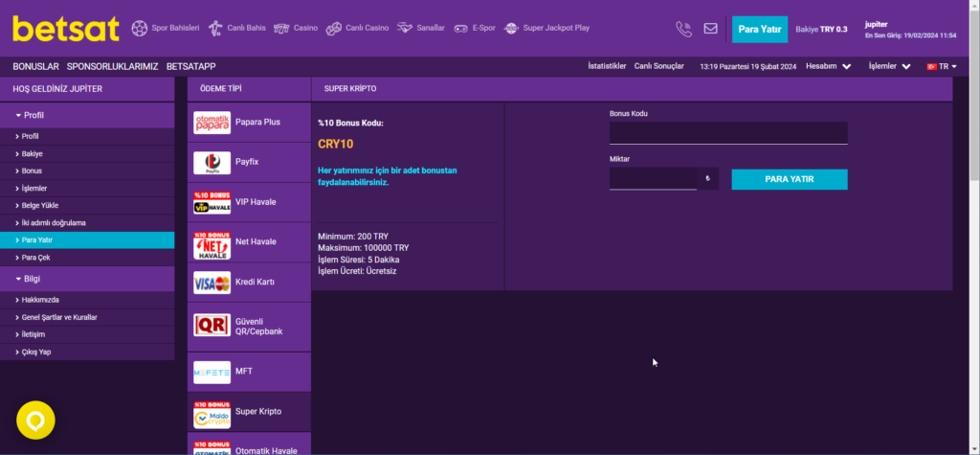Click the phone call icon
The image size is (980, 455).
(x=683, y=29)
